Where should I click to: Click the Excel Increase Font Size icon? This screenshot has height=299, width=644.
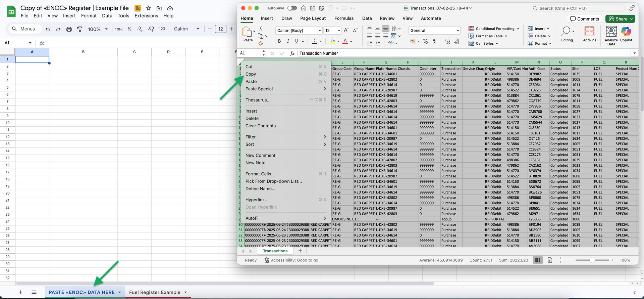click(346, 30)
